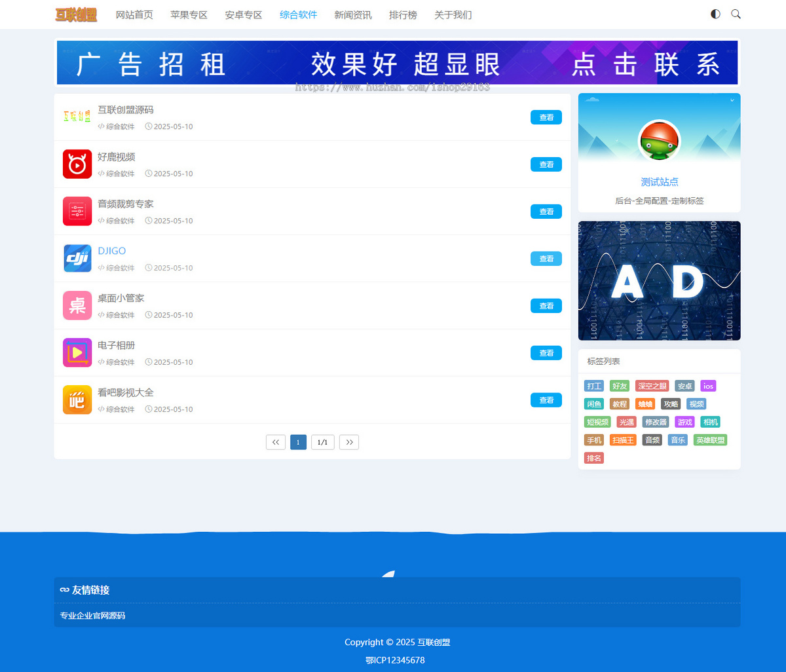Screen dimensions: 786x672
Task: Open the 电子相册 title link
Action: (x=117, y=345)
